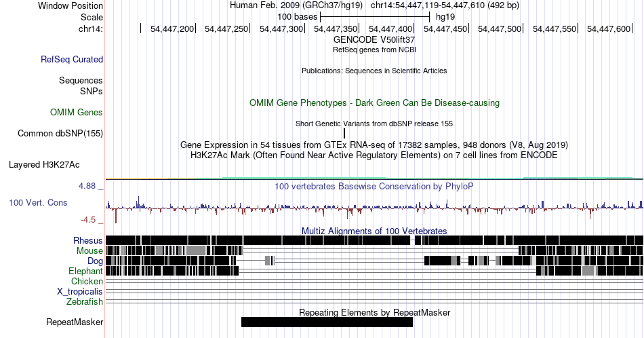Click the 'OMIM Gene Phenotypes' green title
This screenshot has width=644, height=338.
tap(374, 102)
